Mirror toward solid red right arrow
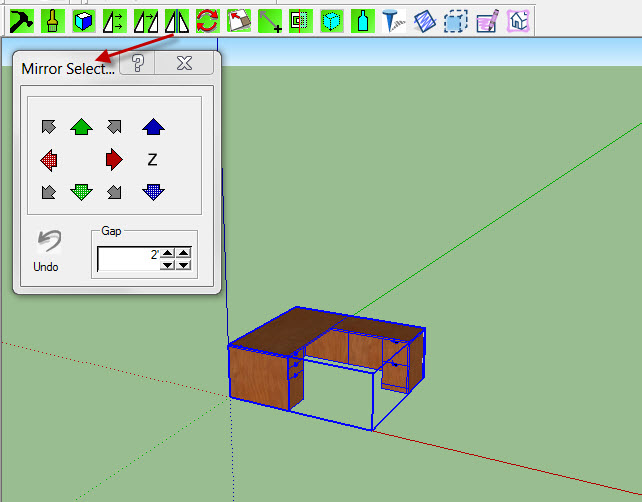This screenshot has width=642, height=502. point(114,159)
